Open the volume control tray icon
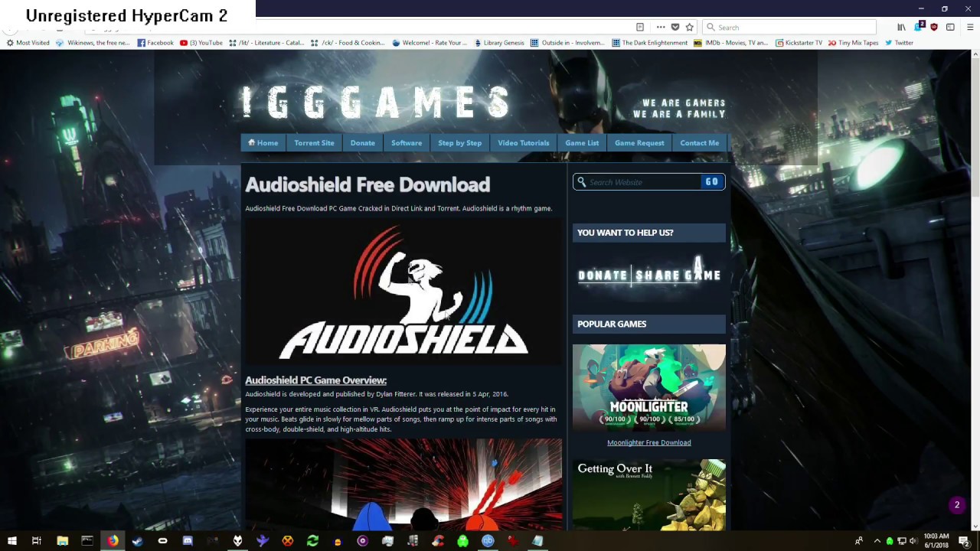Screen dimensions: 980x551 pyautogui.click(x=913, y=541)
